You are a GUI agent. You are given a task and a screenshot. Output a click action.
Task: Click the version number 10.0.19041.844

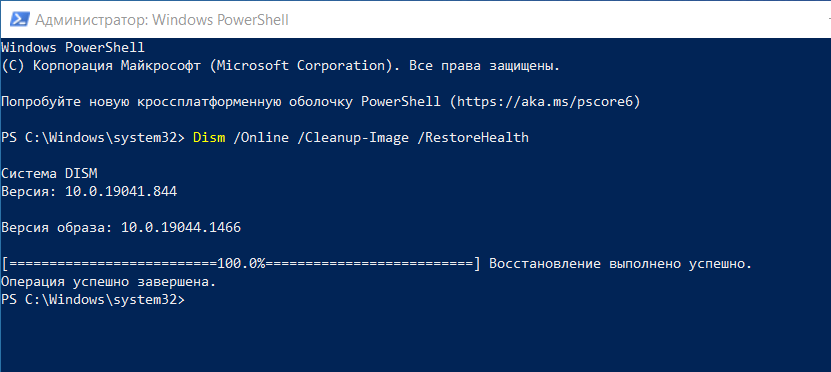tap(121, 192)
